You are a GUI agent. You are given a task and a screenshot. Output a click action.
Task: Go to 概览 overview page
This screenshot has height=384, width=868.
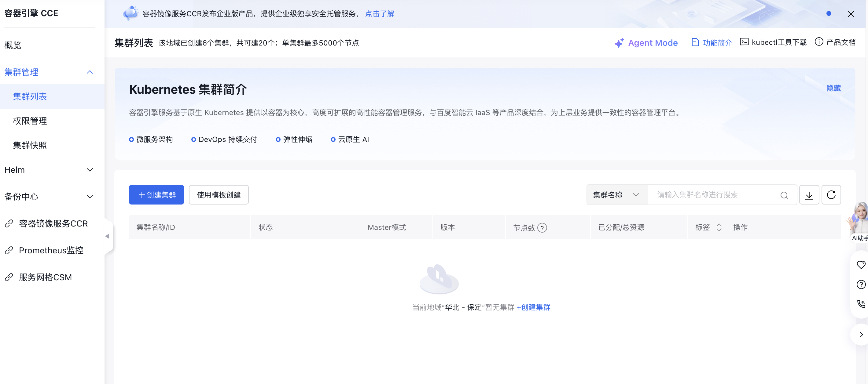[x=13, y=45]
